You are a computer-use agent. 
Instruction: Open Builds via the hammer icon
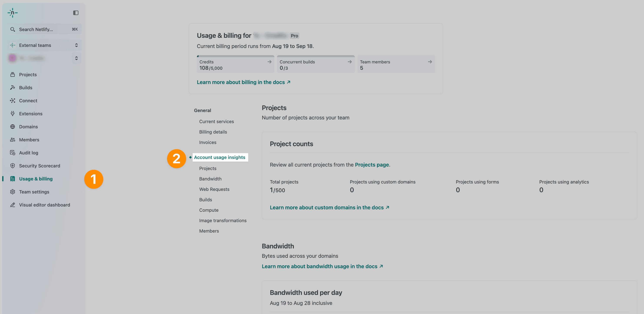click(13, 88)
